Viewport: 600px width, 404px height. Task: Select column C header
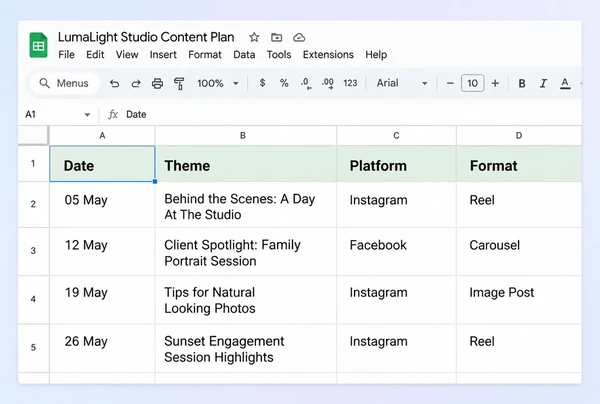[x=396, y=135]
